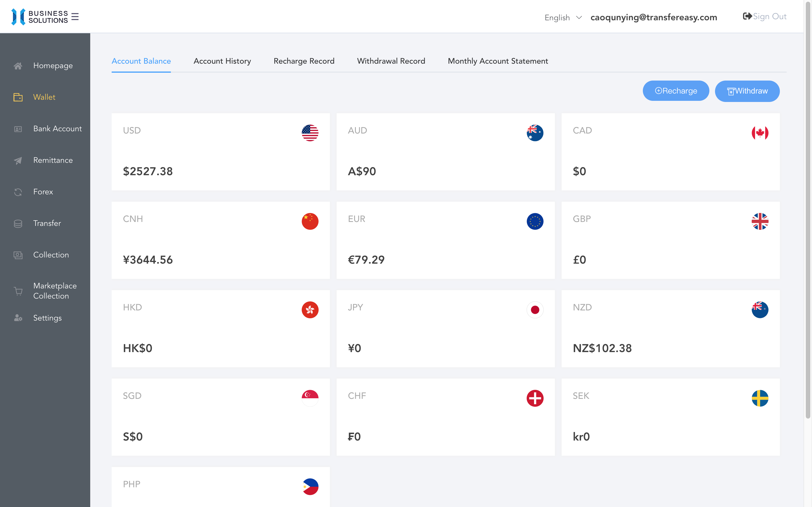Click the Forex refresh arrows icon
Screen dimensions: 812x507
(18, 192)
